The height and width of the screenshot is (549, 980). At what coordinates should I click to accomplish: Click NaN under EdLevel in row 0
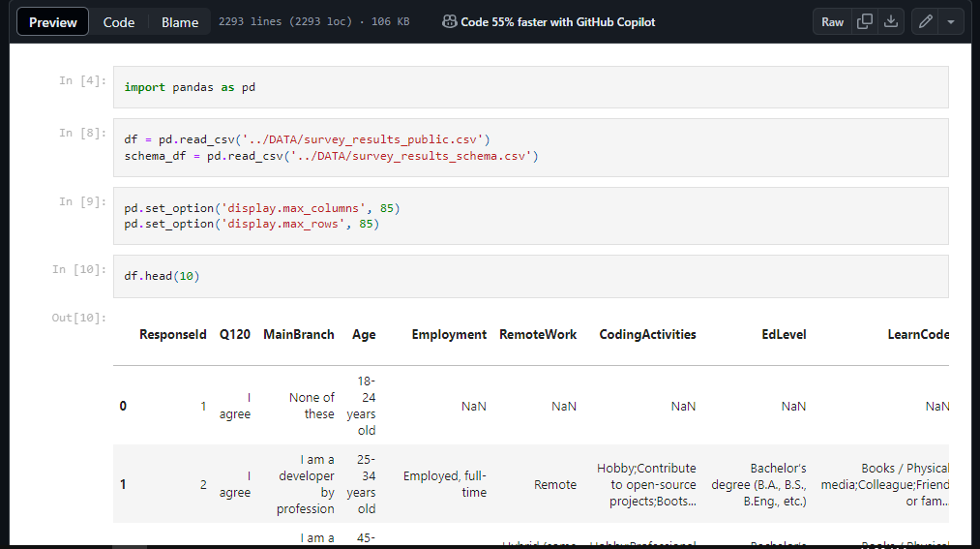[x=793, y=406]
